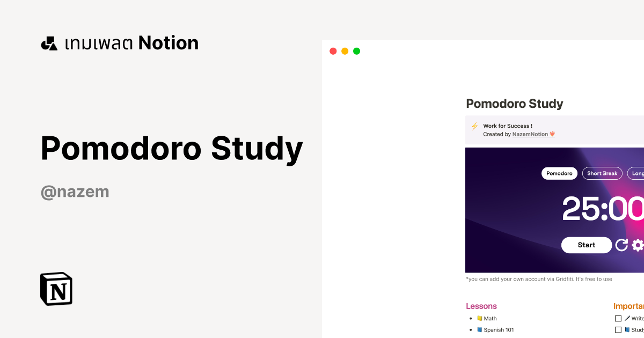Image resolution: width=644 pixels, height=338 pixels.
Task: Click the เทมเพลต Notion site logo
Action: [120, 42]
